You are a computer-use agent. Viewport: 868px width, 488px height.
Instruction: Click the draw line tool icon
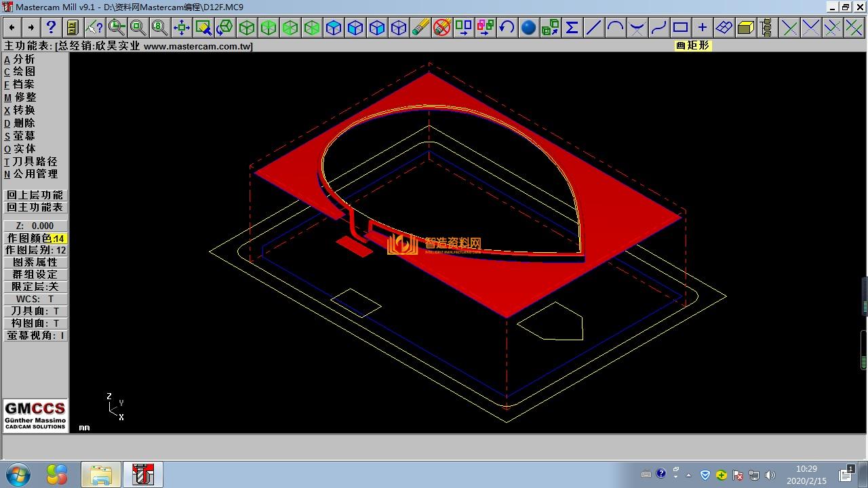coord(593,28)
